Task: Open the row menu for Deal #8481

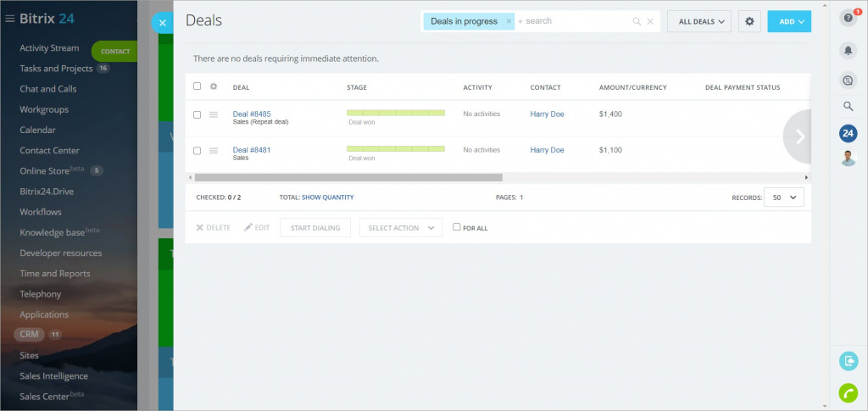Action: (214, 151)
